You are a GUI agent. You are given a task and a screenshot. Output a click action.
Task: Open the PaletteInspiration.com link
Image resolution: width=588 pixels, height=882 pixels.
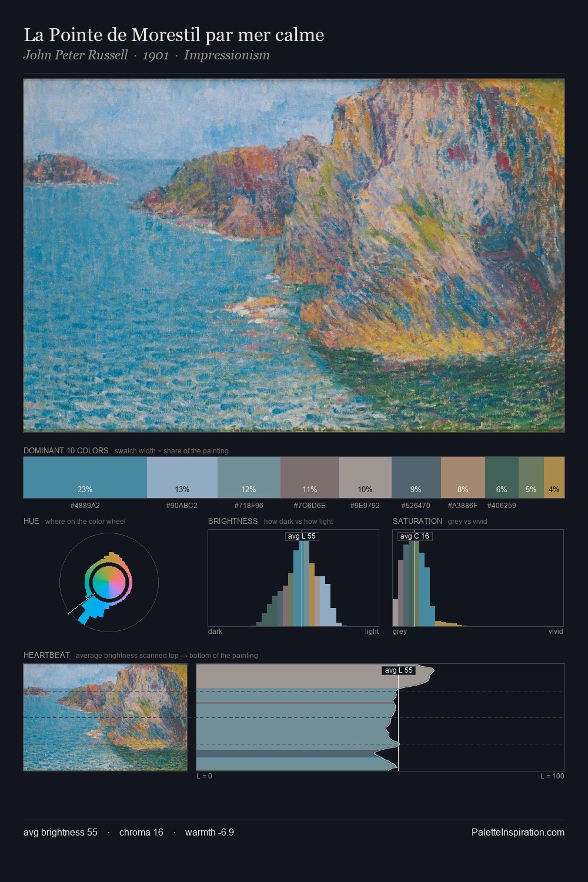pyautogui.click(x=518, y=833)
